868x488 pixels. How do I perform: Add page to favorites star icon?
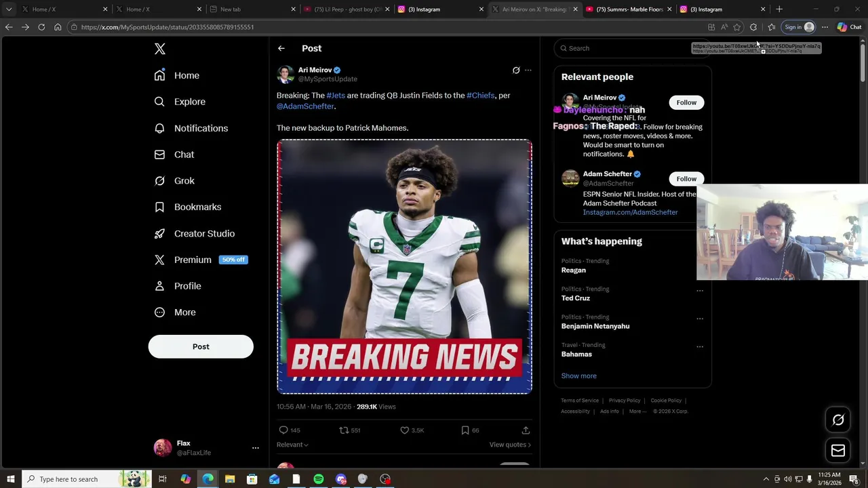[737, 27]
